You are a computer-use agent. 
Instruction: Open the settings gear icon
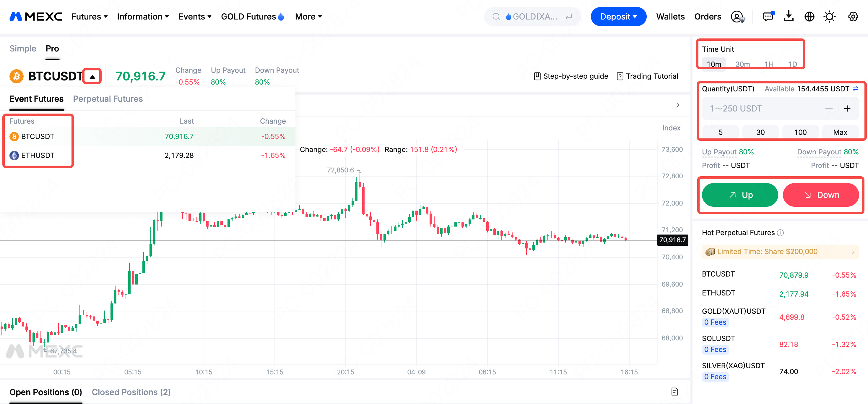point(853,17)
